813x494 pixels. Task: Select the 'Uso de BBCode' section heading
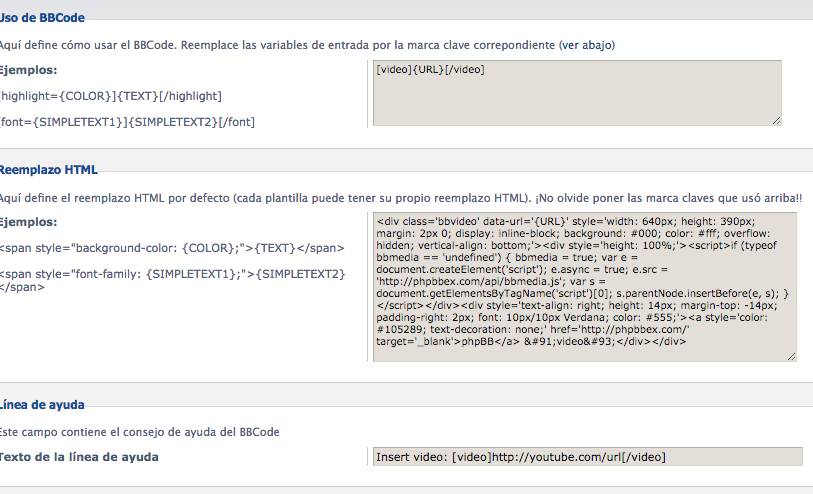point(42,18)
